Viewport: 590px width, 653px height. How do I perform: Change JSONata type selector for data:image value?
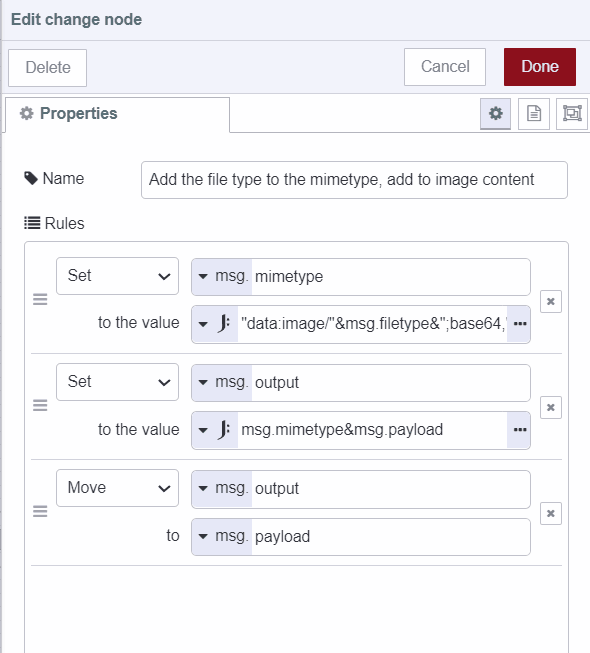pos(215,324)
